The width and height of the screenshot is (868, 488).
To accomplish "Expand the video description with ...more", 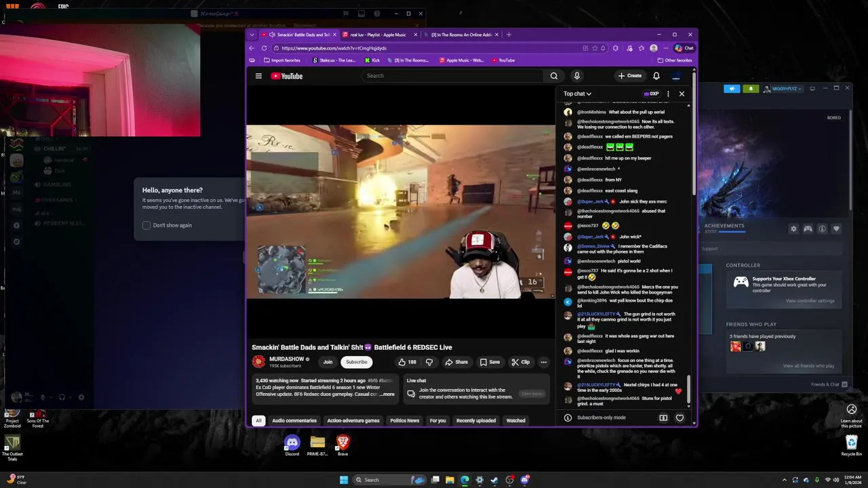I will [387, 394].
